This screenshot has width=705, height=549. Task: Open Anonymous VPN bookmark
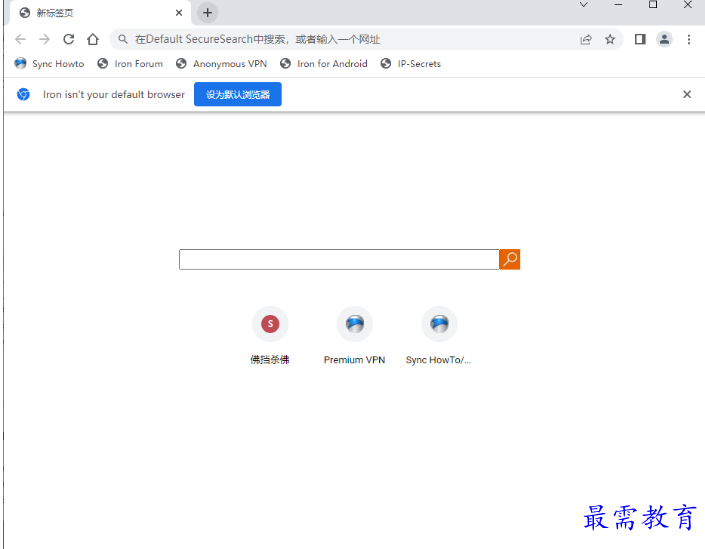coord(222,64)
